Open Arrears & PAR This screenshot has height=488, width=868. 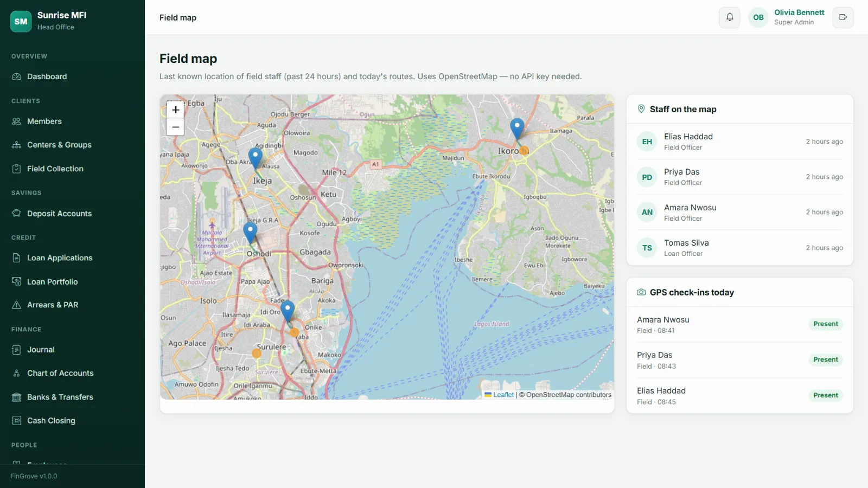point(72,305)
